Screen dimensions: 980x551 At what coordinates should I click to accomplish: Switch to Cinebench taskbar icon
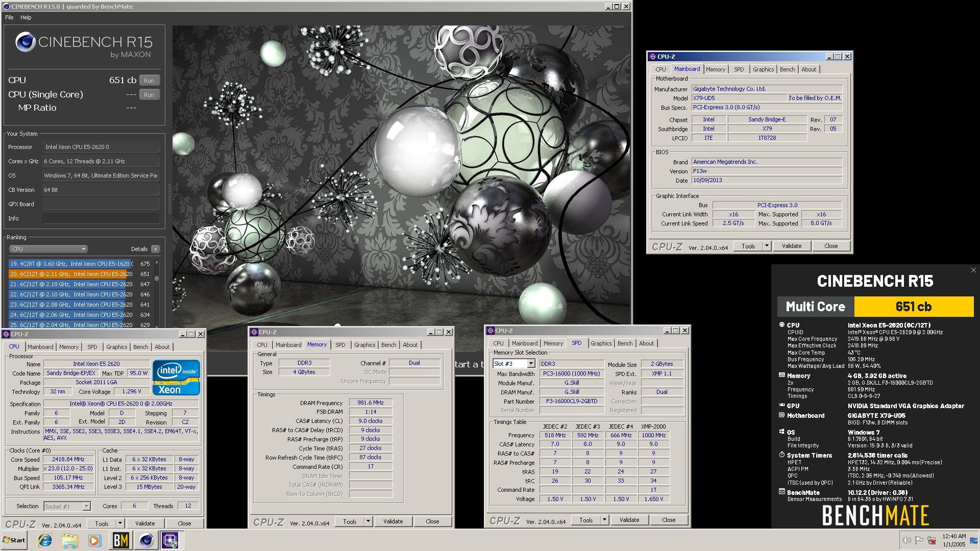coord(146,540)
